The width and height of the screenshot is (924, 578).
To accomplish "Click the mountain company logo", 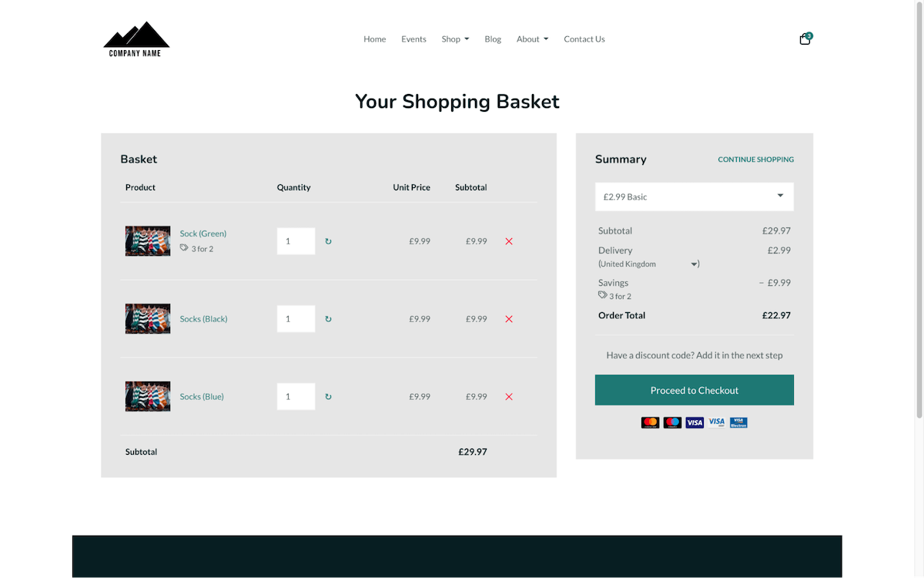I will pyautogui.click(x=136, y=38).
